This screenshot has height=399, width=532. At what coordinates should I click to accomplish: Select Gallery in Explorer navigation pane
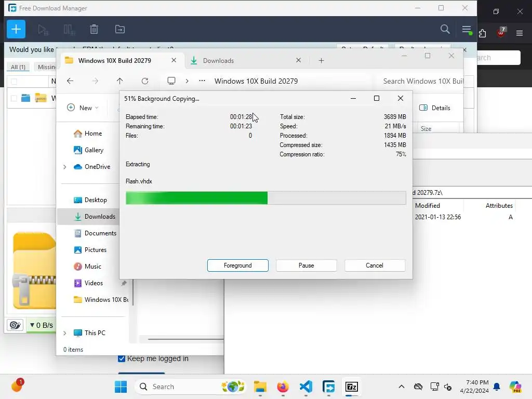89,150
